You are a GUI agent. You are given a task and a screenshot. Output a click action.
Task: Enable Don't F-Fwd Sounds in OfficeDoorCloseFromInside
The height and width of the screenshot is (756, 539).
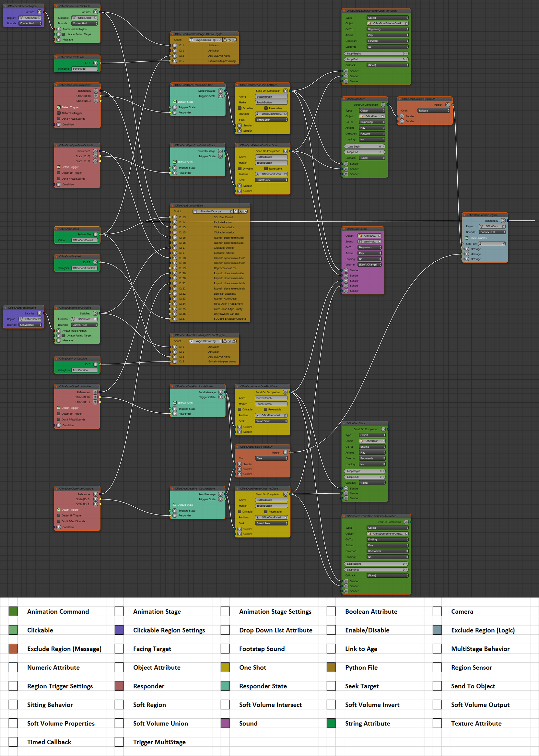[59, 419]
